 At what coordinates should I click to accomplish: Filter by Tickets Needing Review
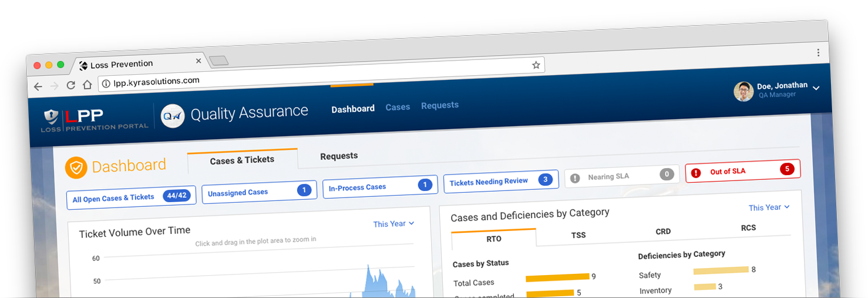(x=500, y=181)
